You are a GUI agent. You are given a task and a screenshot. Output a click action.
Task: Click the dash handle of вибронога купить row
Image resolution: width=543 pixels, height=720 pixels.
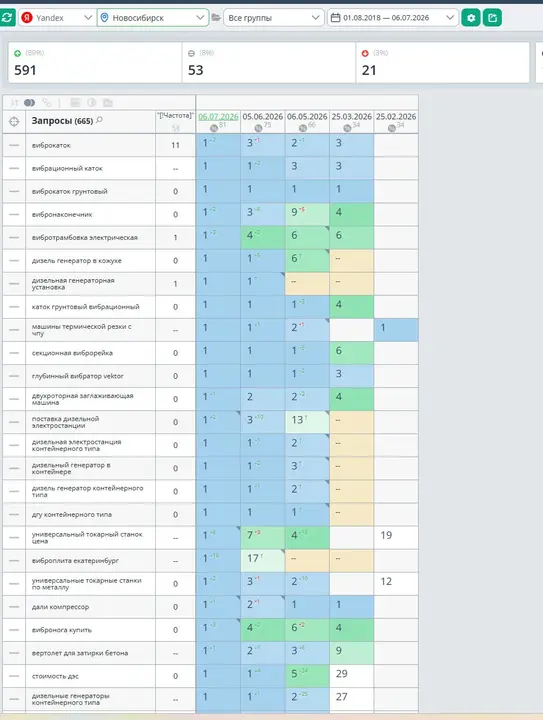pyautogui.click(x=14, y=630)
